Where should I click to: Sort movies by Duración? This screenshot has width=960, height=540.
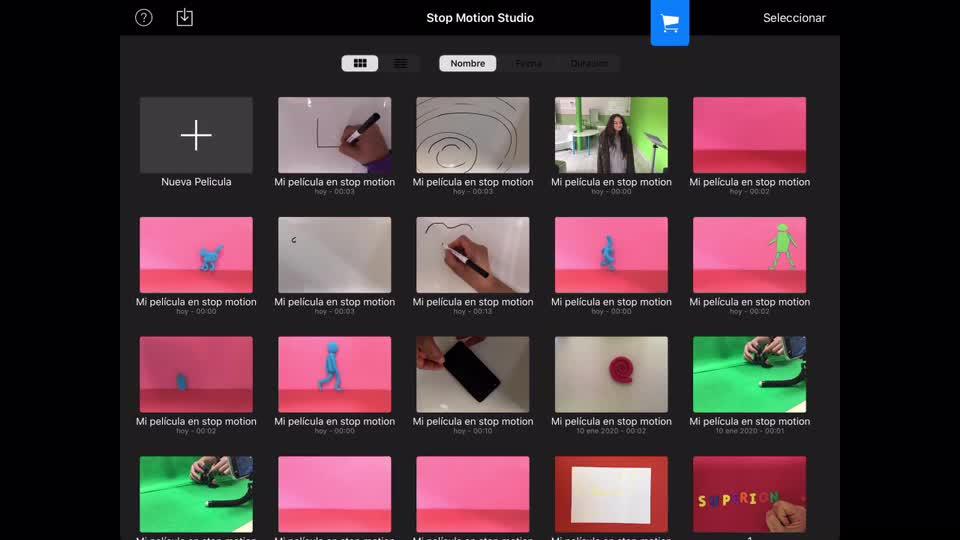(x=589, y=63)
